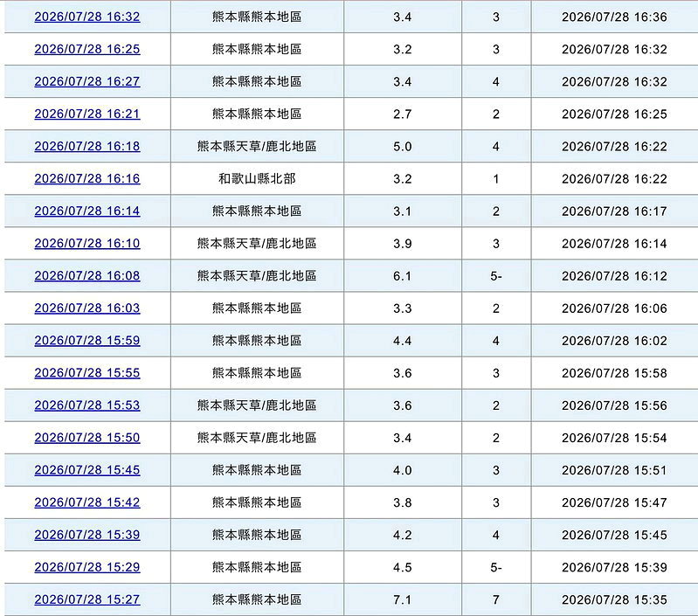Open the 2026/07/28 15:29 earthquake link

click(x=87, y=567)
